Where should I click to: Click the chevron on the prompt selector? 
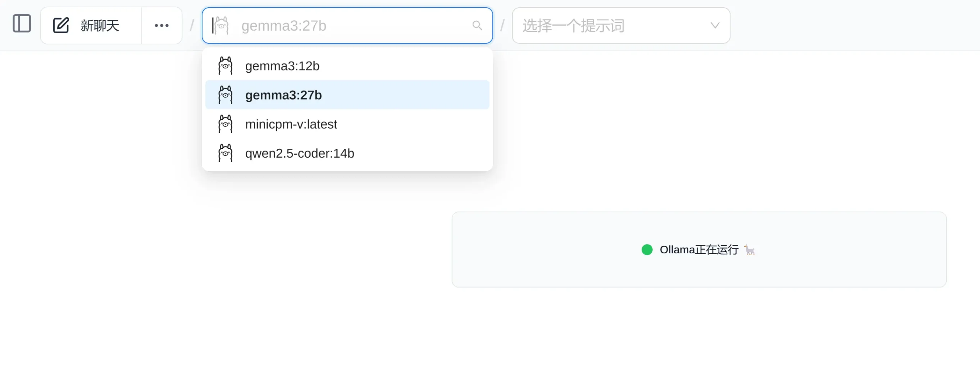[715, 25]
